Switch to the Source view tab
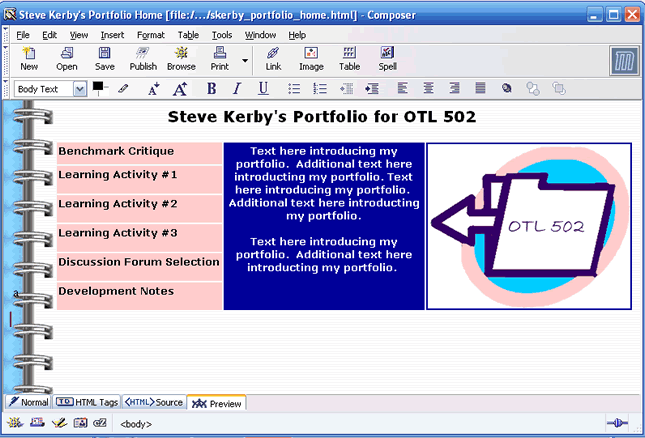The width and height of the screenshot is (645, 438). click(x=153, y=402)
